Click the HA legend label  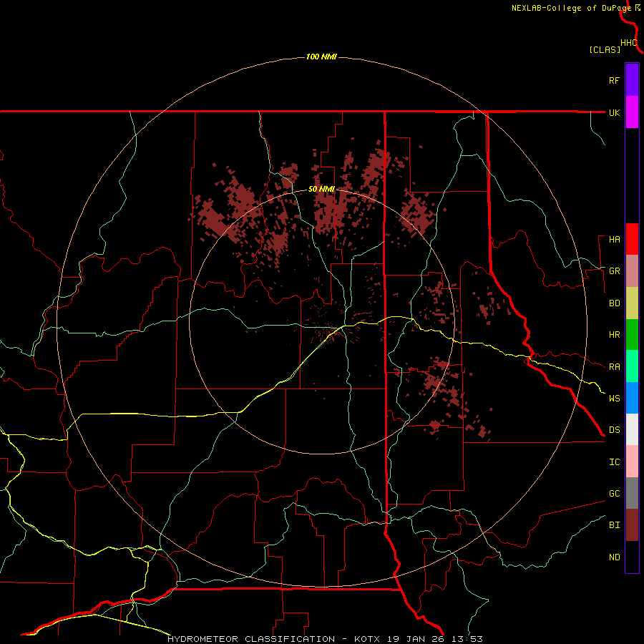[614, 240]
